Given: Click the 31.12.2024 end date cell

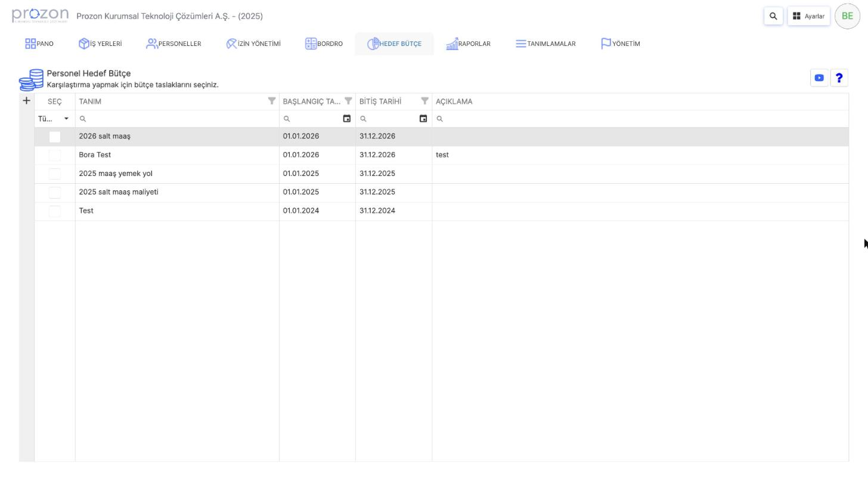Looking at the screenshot, I should pyautogui.click(x=393, y=211).
